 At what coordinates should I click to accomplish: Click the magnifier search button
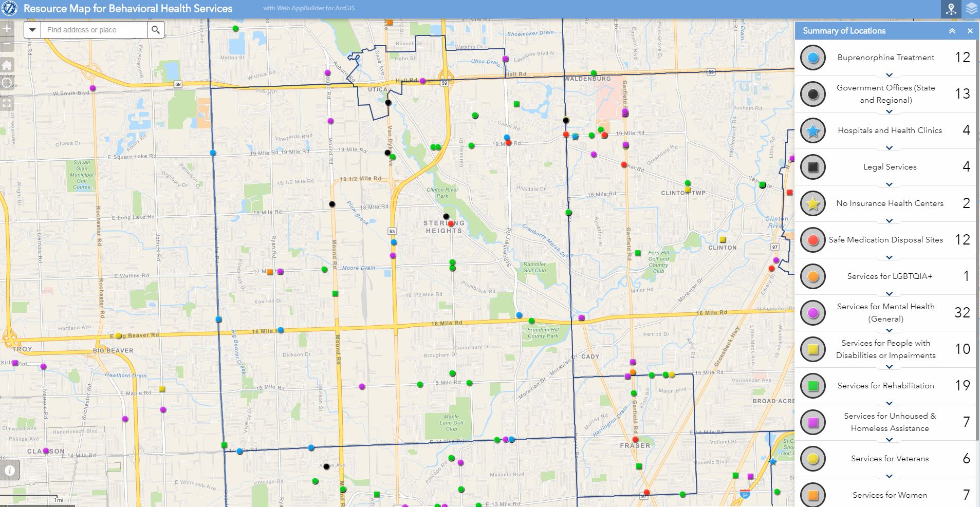[x=156, y=30]
